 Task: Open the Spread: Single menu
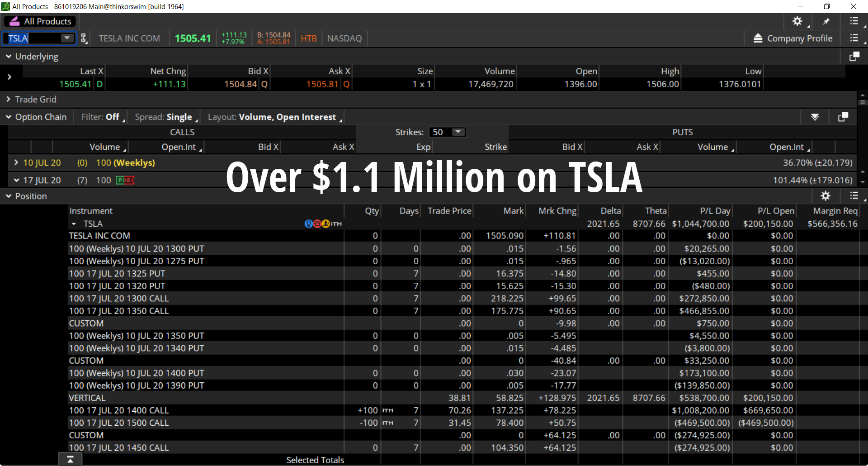tap(166, 117)
